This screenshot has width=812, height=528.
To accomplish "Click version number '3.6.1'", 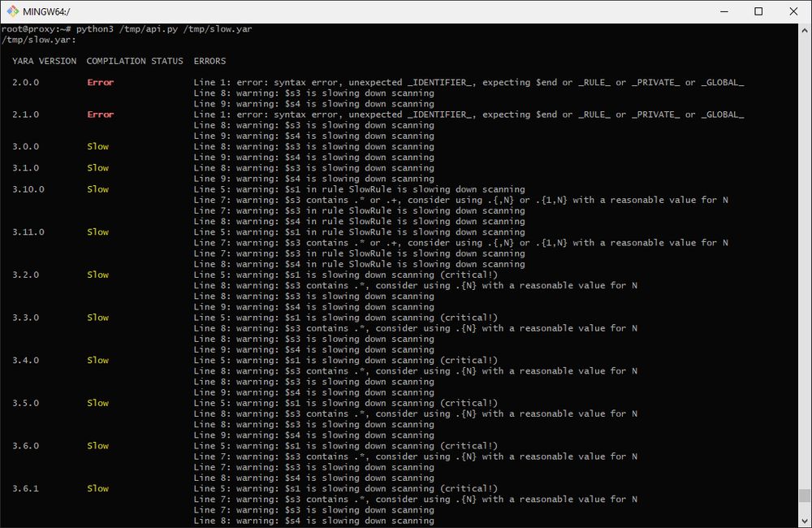I will click(25, 489).
